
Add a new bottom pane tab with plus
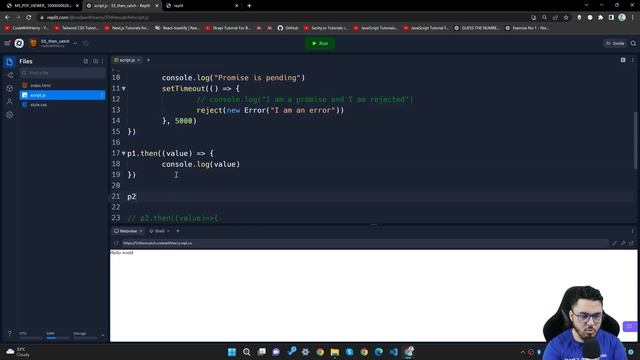(x=178, y=231)
